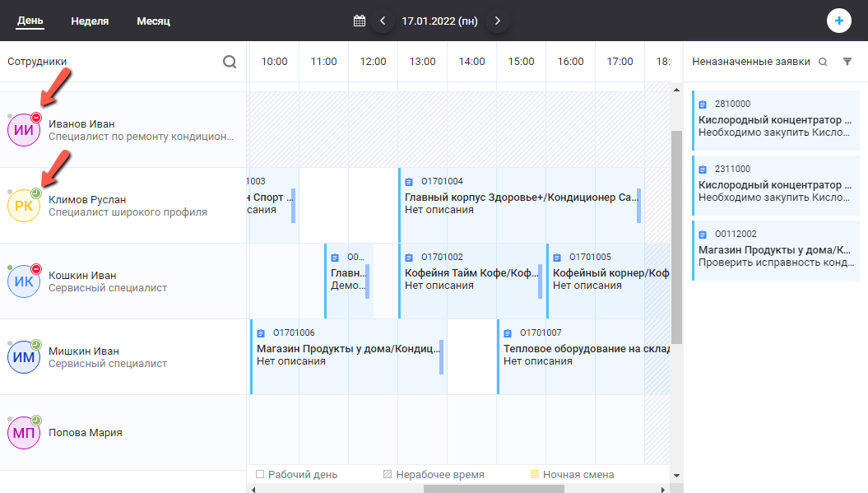Click red busy status badge of Кошкин Иван
This screenshot has height=493, width=868.
tap(36, 269)
